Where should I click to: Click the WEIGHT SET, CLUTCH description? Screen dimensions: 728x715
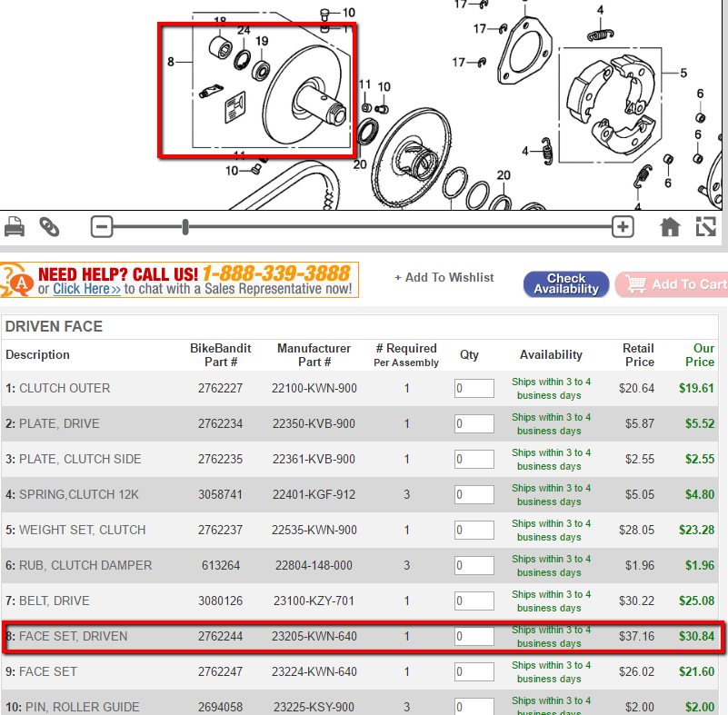pyautogui.click(x=82, y=530)
